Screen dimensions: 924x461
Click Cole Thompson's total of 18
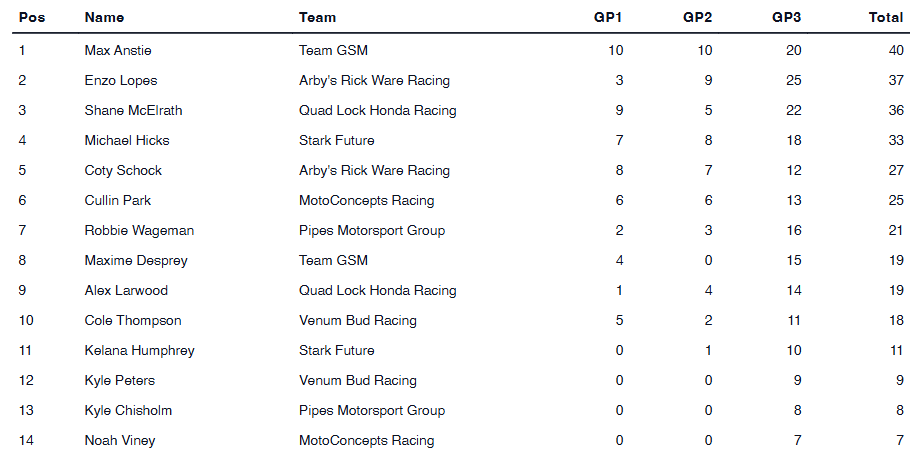[x=895, y=320]
